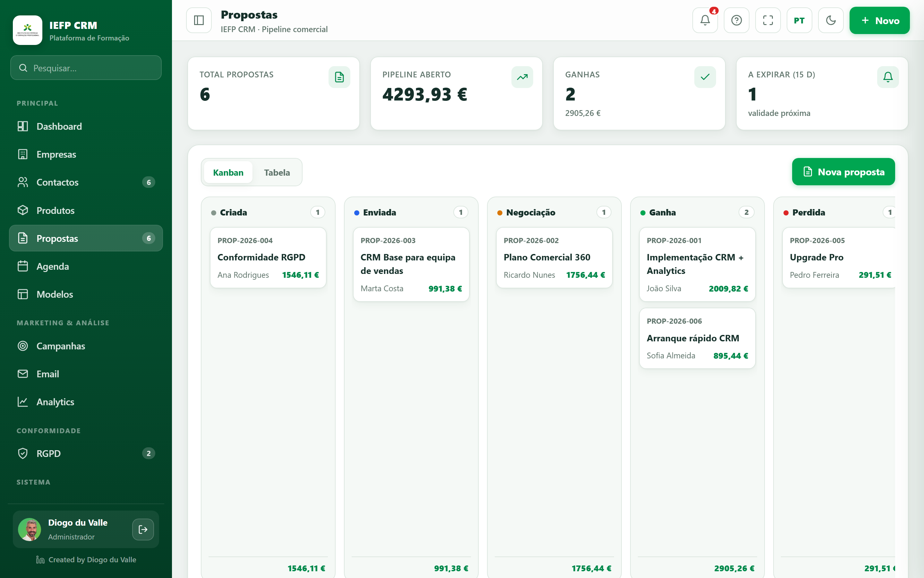Open the notifications bell

tap(705, 20)
